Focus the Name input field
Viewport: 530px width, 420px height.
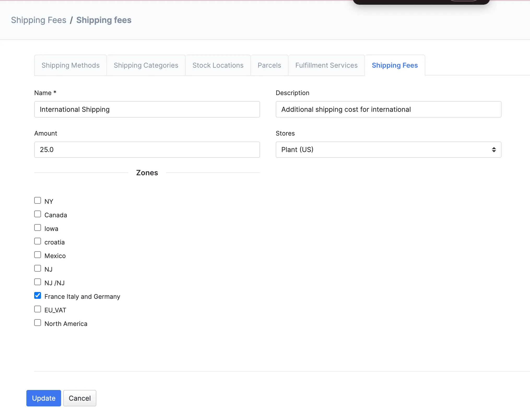[x=147, y=109]
